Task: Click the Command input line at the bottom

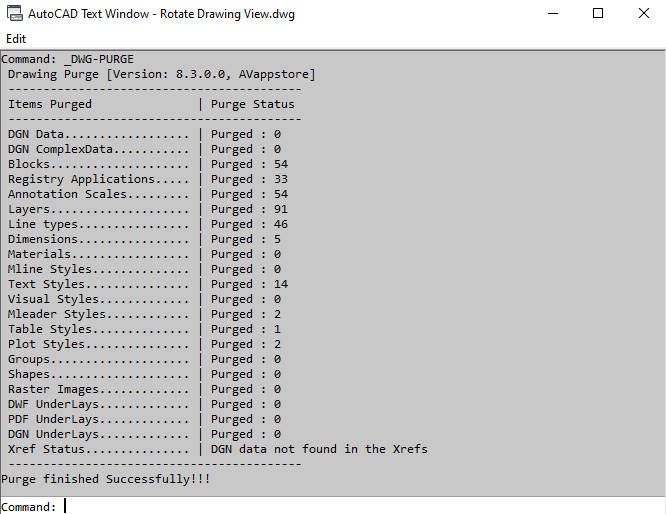Action: [333, 506]
